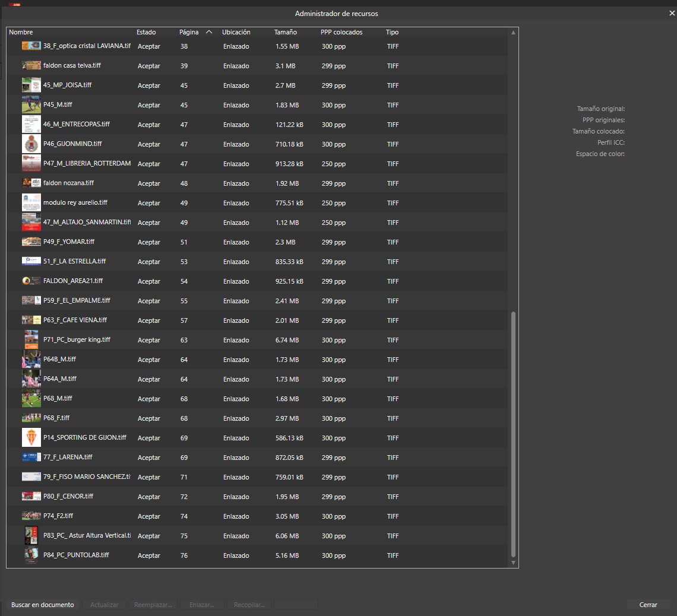Screen dimensions: 677x616
Task: Click thumbnail of P64A_M.tiff
Action: pos(31,379)
